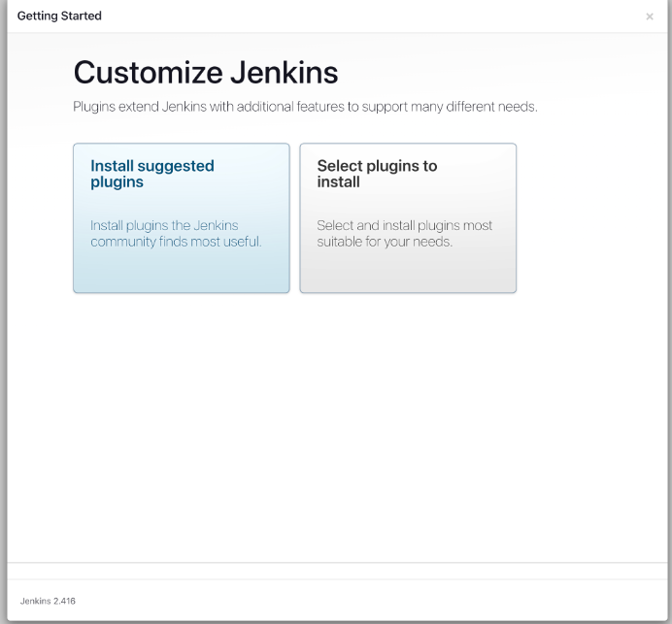Choose Select plugins to install option
Image resolution: width=672 pixels, height=624 pixels.
[408, 218]
